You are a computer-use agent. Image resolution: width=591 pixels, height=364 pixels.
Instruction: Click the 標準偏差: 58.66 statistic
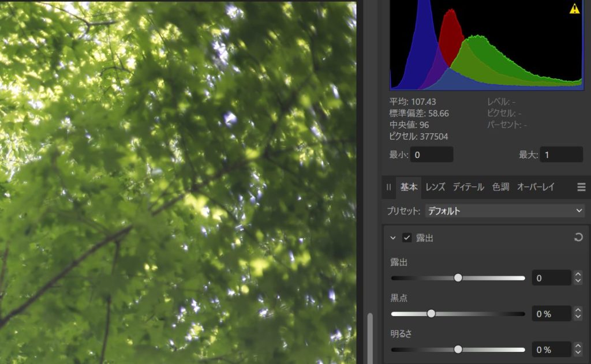[419, 114]
